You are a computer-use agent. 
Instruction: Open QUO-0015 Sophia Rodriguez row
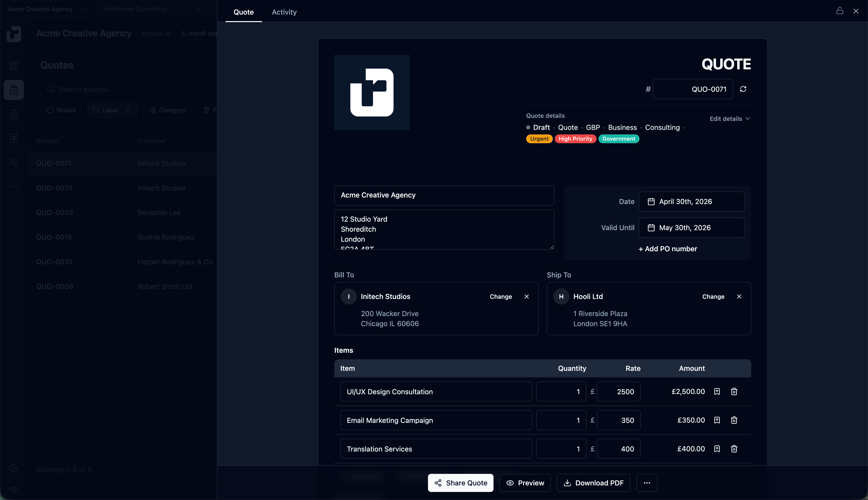coord(123,237)
